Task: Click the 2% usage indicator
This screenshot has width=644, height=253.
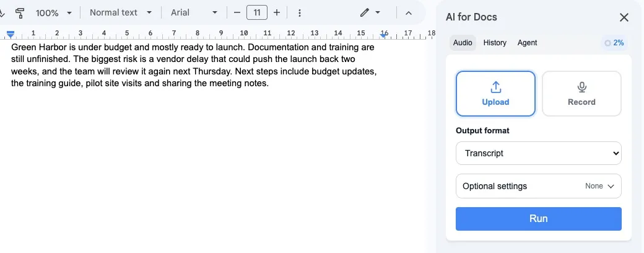Action: 614,43
